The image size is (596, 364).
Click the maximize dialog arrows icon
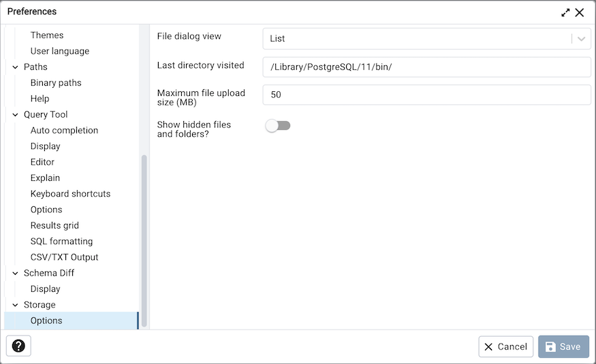[x=565, y=12]
